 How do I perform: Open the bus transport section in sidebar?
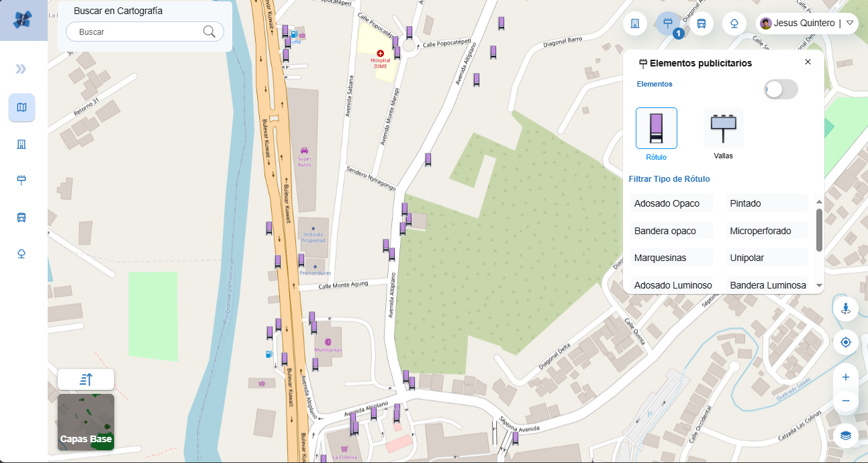coord(21,217)
